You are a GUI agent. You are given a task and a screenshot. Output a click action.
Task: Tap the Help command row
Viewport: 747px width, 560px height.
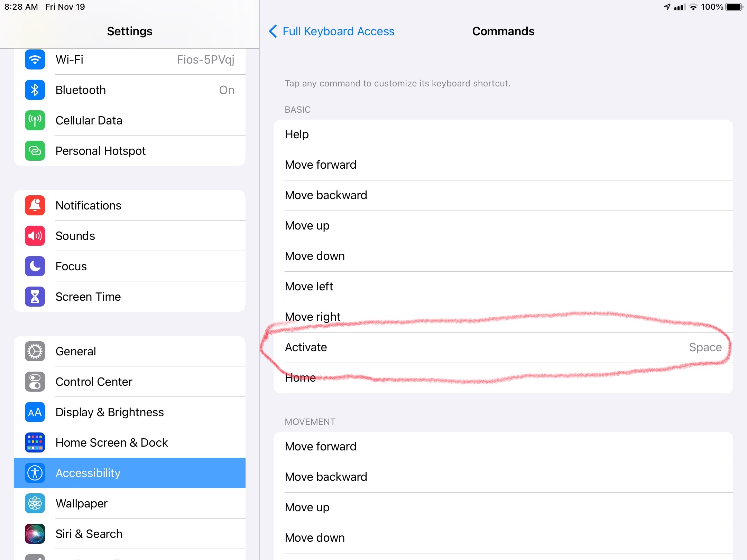click(x=503, y=134)
